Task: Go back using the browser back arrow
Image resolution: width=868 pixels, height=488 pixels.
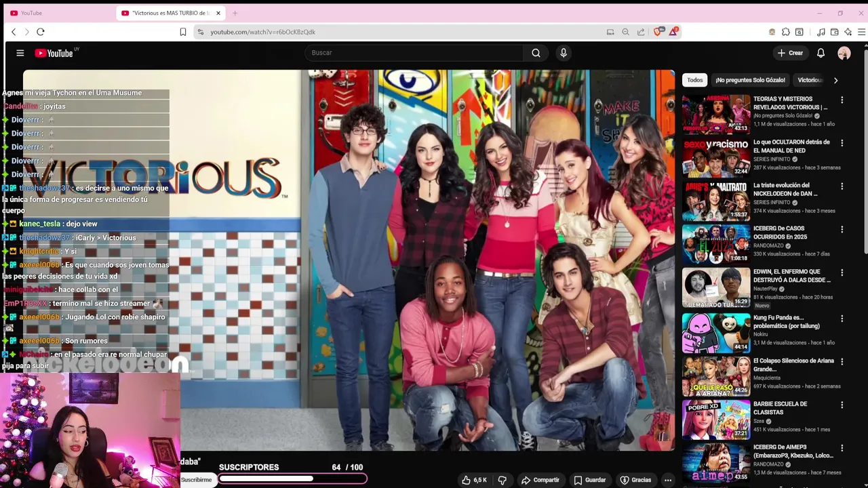Action: pos(13,32)
